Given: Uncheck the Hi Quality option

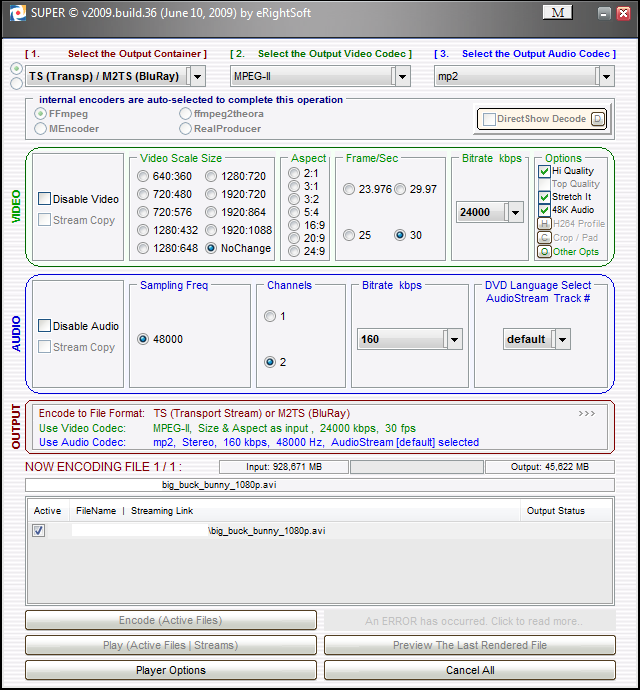Looking at the screenshot, I should click(x=544, y=171).
